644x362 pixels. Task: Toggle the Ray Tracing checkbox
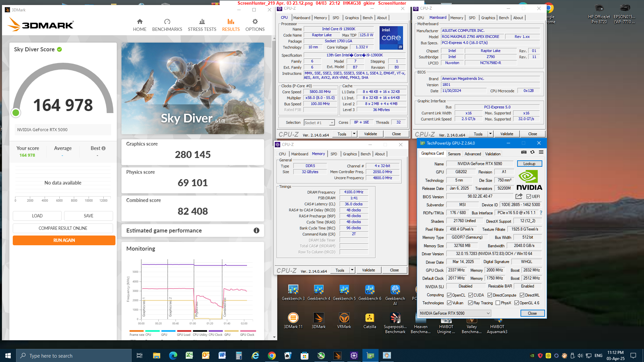click(470, 303)
